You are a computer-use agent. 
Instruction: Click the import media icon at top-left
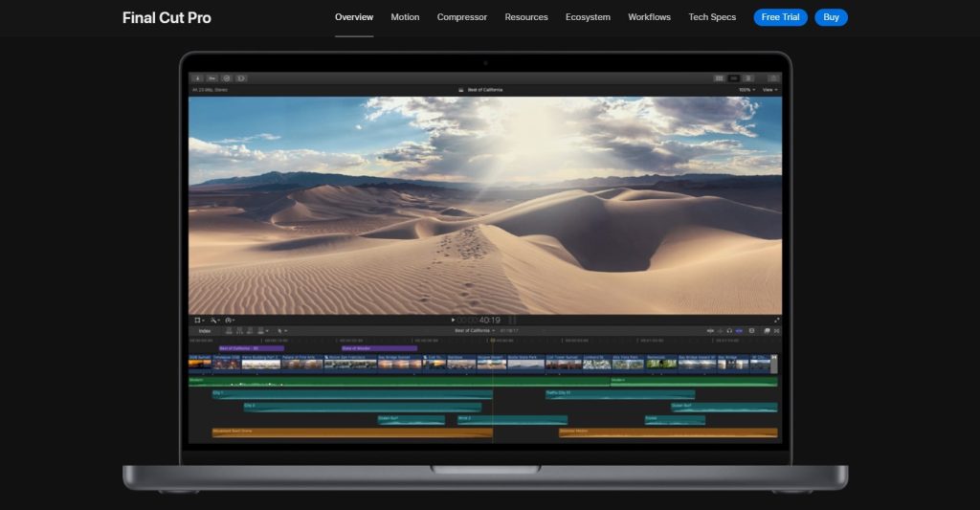pyautogui.click(x=197, y=78)
